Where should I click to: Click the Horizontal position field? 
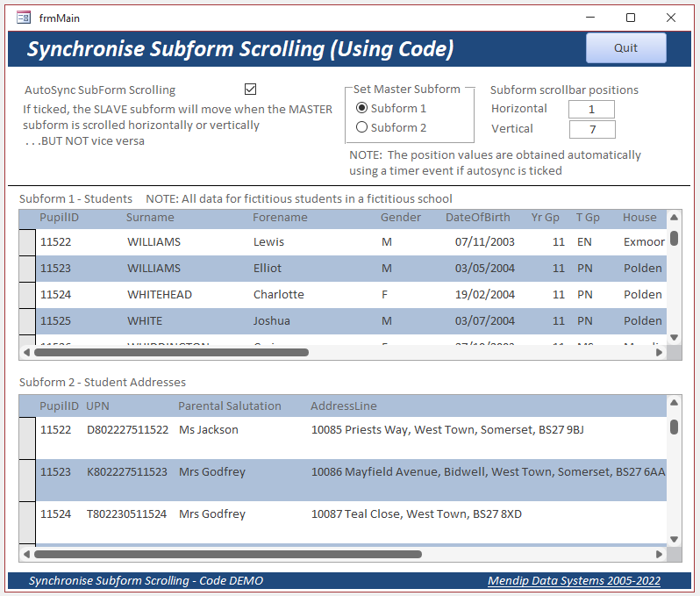(x=591, y=110)
